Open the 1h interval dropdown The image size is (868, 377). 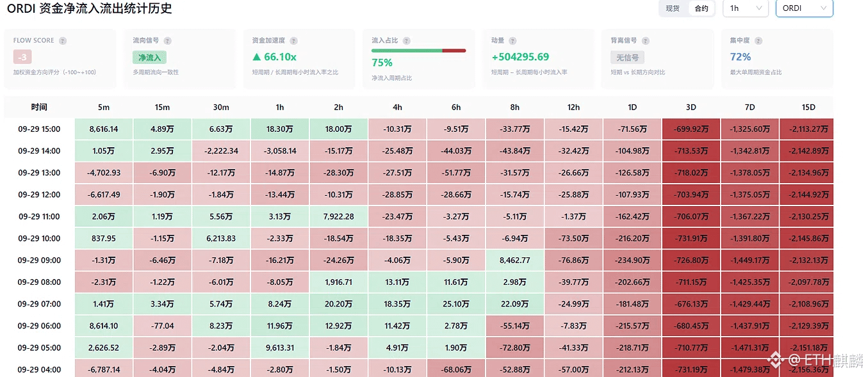coord(745,8)
